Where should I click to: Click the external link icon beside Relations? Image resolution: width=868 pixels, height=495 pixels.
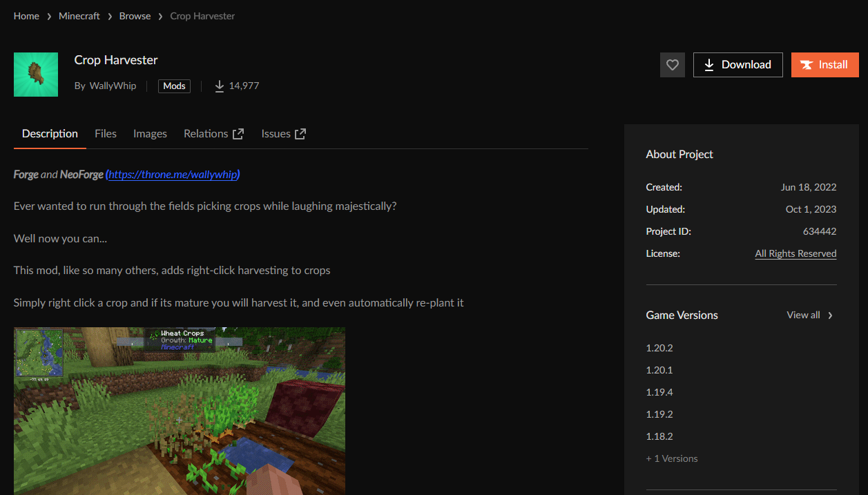pyautogui.click(x=238, y=134)
